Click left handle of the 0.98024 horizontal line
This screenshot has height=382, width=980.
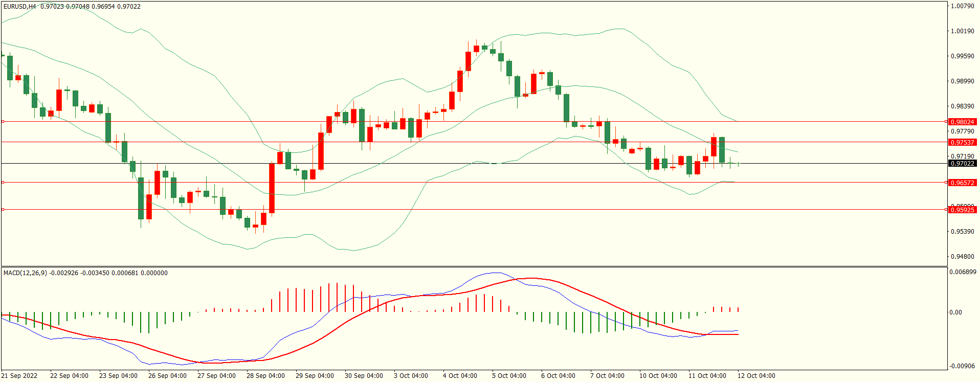[x=3, y=121]
